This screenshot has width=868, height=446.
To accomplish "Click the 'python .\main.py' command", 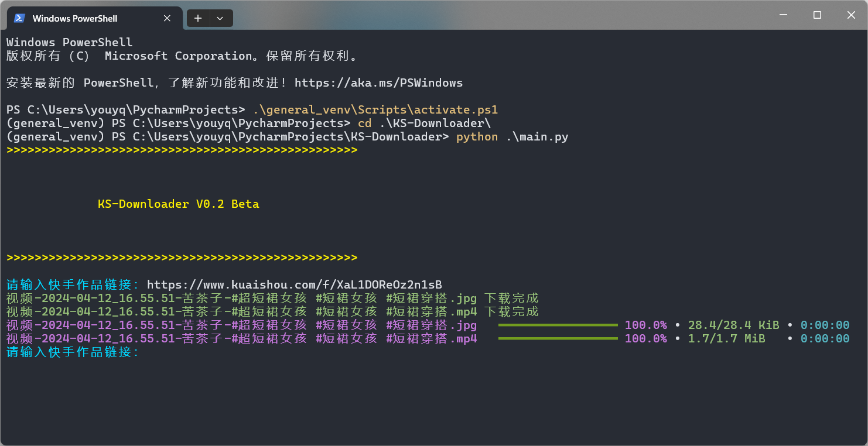I will tap(512, 137).
